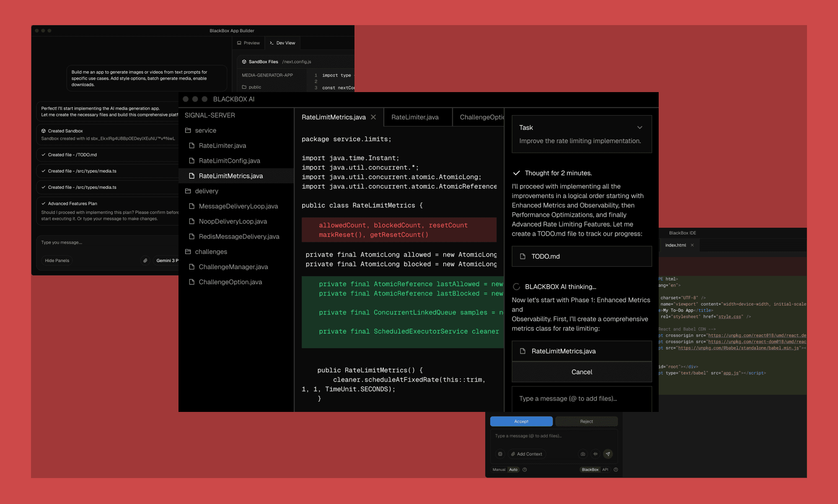
Task: Switch to the RateLimiter.java tab
Action: (x=415, y=117)
